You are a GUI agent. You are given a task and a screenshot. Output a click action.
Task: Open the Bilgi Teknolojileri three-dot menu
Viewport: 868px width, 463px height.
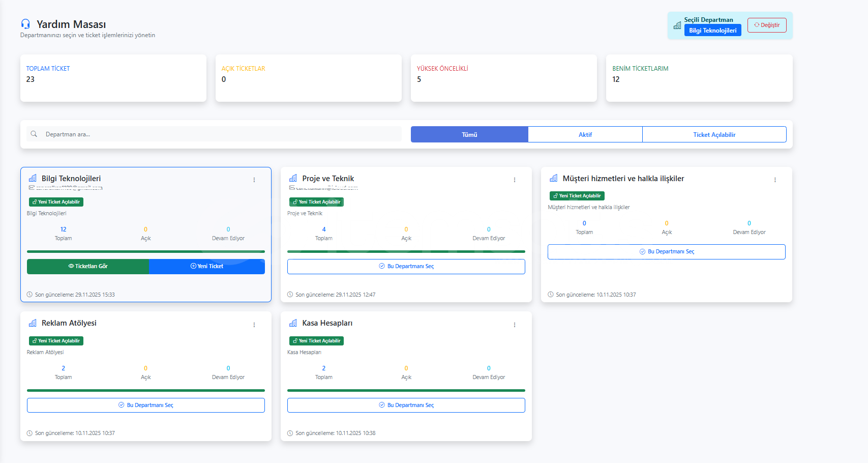click(x=254, y=180)
